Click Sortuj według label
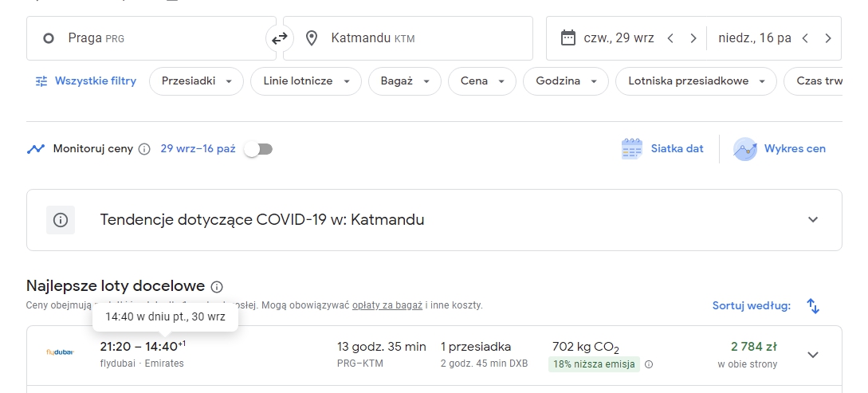 tap(751, 305)
